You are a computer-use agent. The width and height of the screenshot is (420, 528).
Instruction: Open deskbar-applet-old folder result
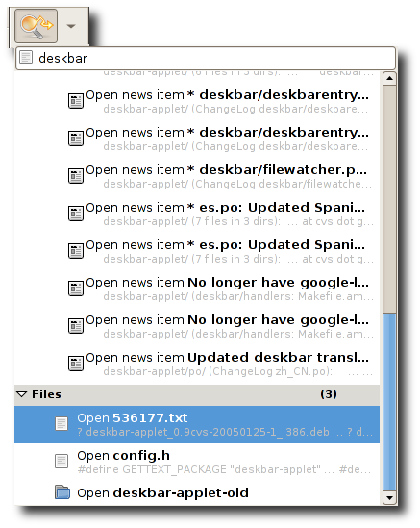coord(197,493)
